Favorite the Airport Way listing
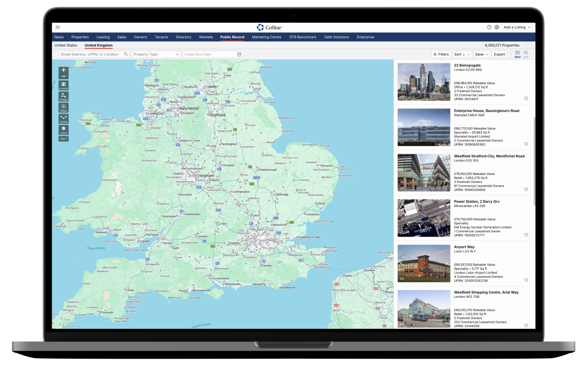 click(x=526, y=280)
